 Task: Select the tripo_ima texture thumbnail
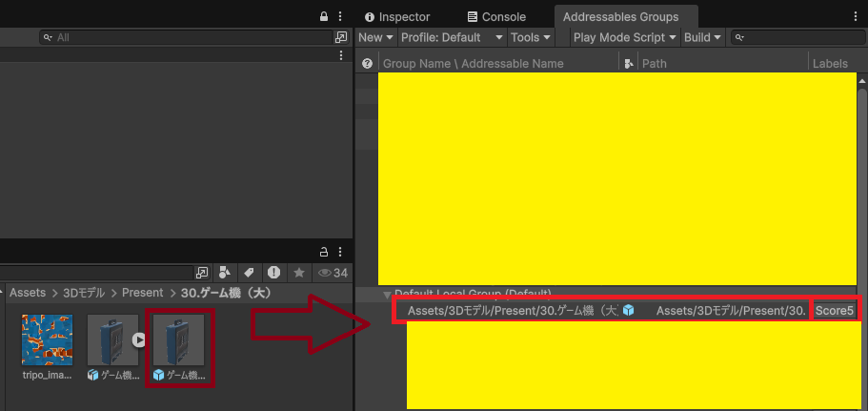coord(48,341)
